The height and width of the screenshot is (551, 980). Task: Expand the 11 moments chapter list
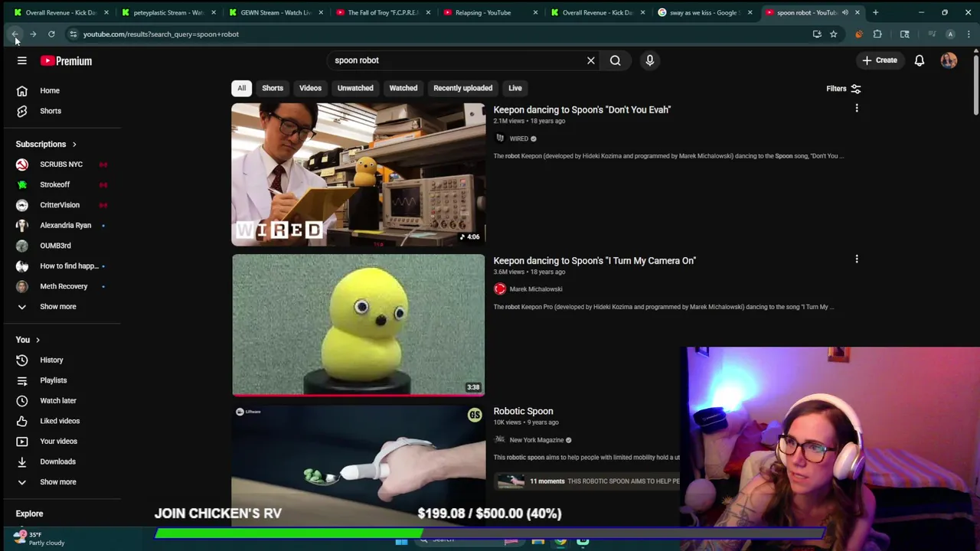click(588, 481)
